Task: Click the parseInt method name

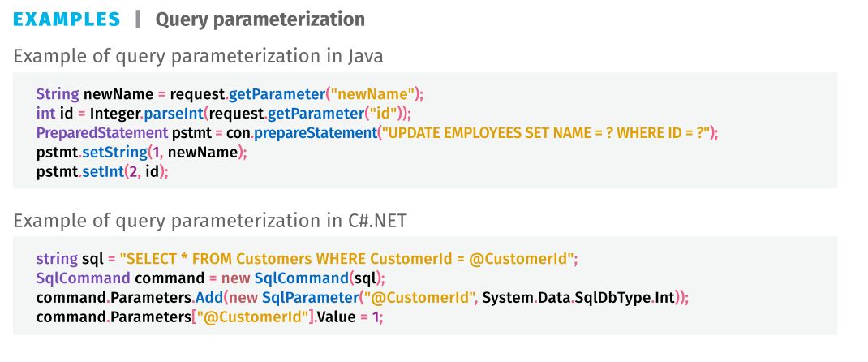Action: tap(165, 113)
